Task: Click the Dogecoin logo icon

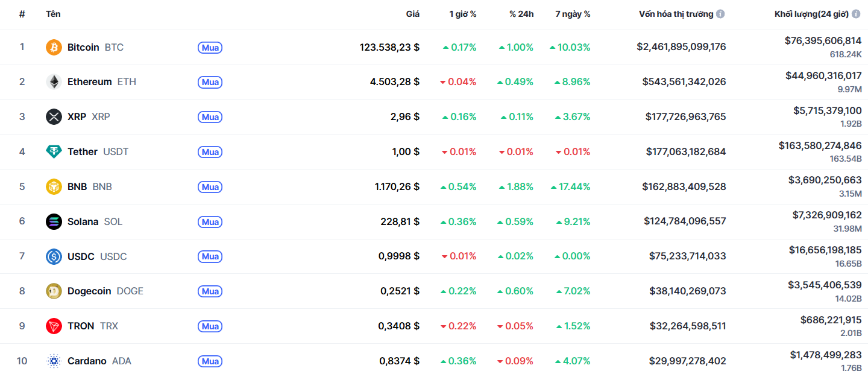Action: coord(54,291)
